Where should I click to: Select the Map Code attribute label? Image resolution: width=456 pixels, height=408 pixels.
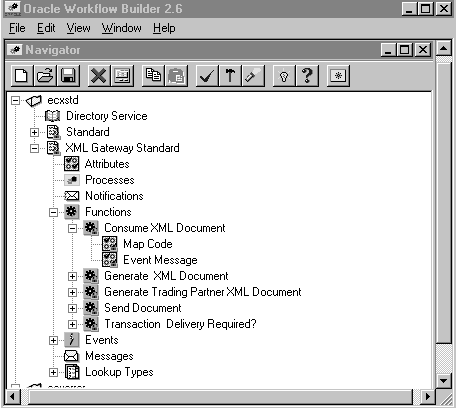[148, 244]
